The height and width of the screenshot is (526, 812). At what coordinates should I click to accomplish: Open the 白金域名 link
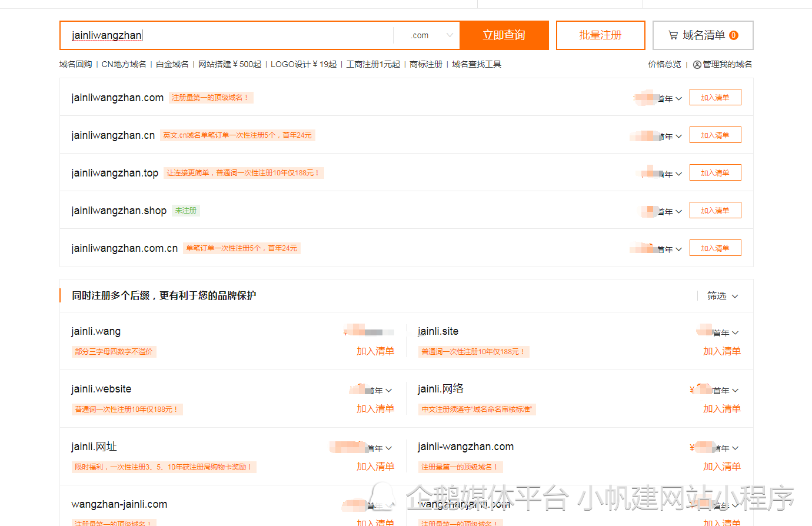coord(172,64)
